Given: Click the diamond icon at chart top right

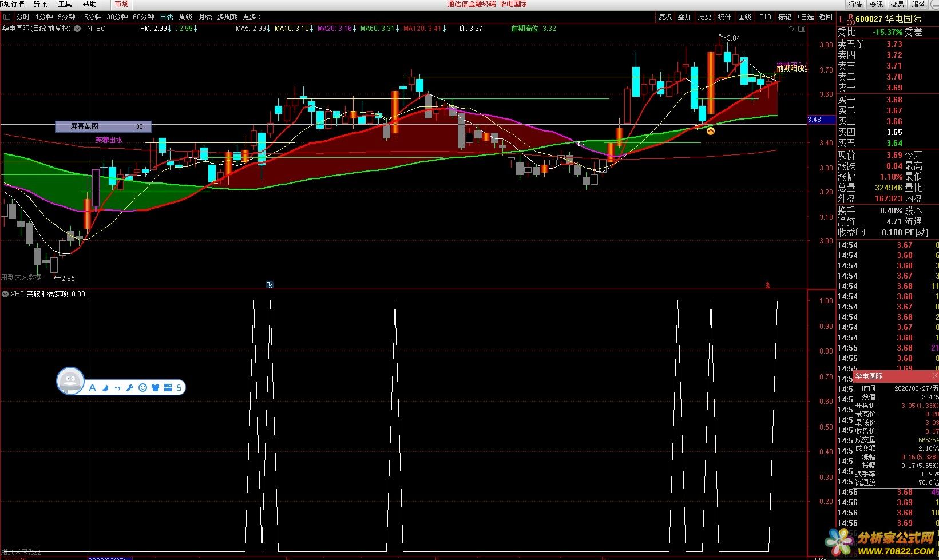Looking at the screenshot, I should [x=791, y=29].
